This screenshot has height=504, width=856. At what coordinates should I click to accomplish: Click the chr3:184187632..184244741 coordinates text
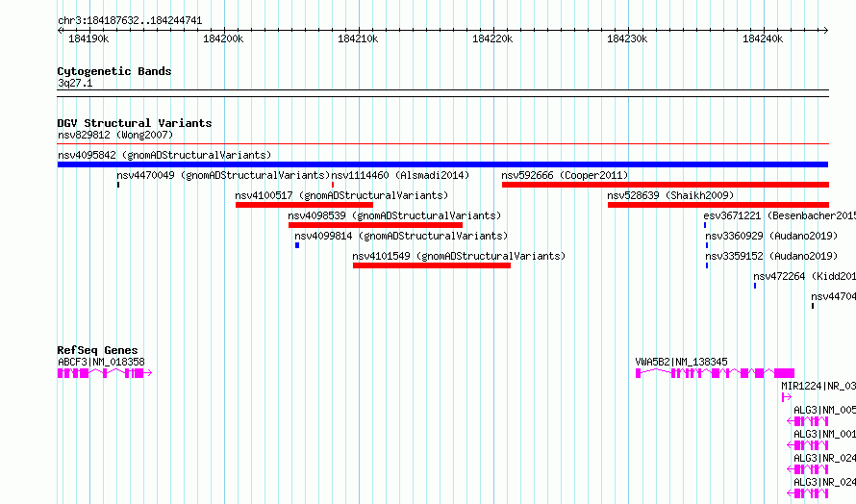coord(130,20)
